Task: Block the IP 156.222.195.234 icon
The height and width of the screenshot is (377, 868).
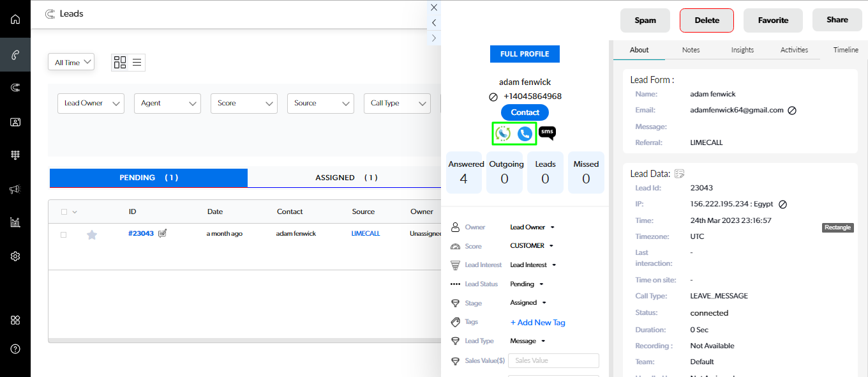Action: click(782, 204)
